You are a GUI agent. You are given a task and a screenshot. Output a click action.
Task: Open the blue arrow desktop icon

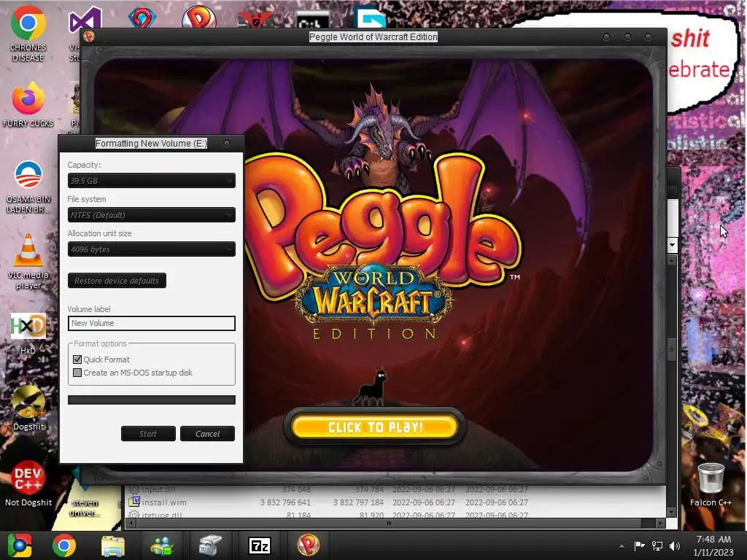click(x=371, y=18)
